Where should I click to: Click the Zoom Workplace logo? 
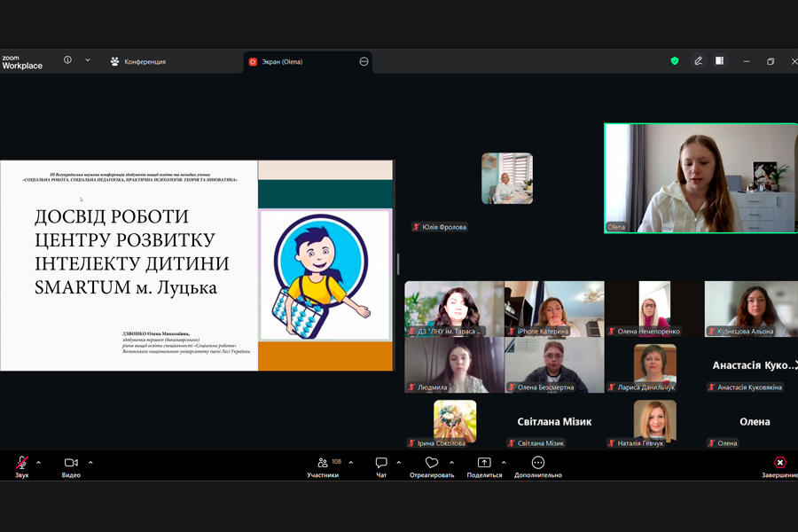point(22,62)
